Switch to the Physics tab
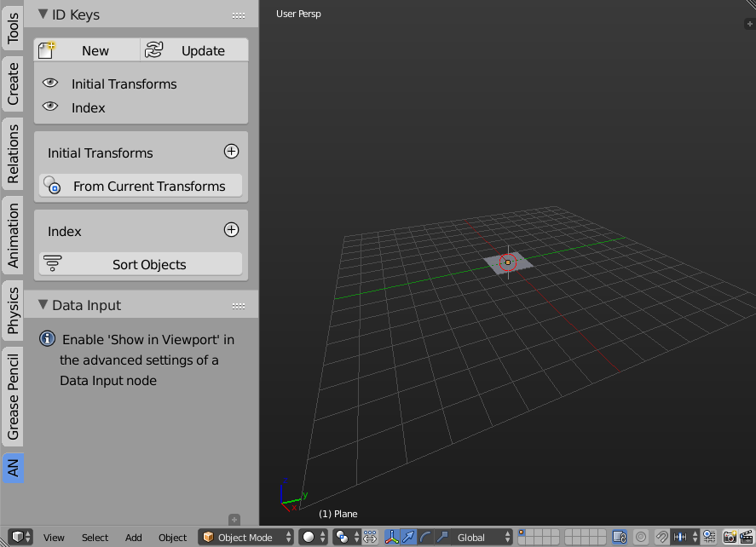The height and width of the screenshot is (547, 756). [x=13, y=310]
